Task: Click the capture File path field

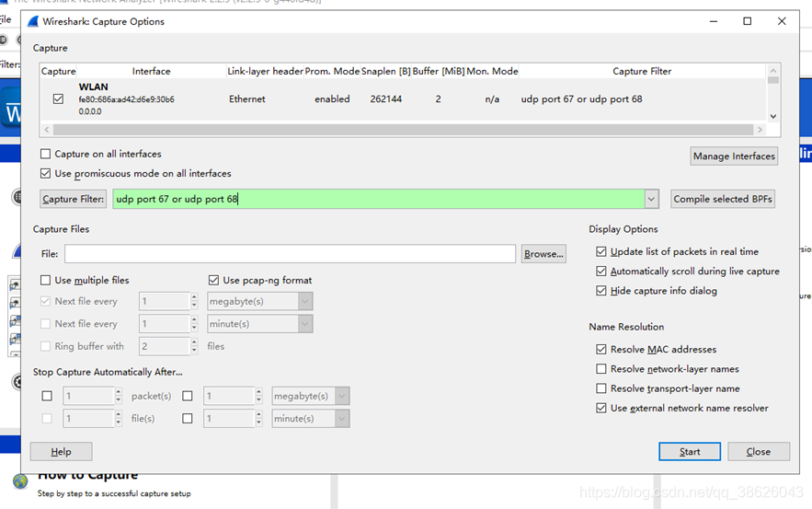Action: (290, 254)
